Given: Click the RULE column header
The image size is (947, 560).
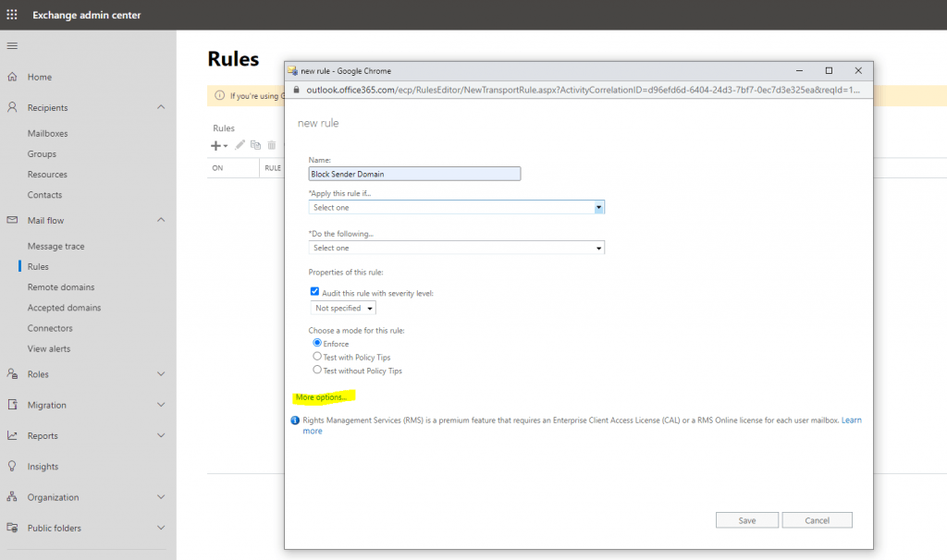Looking at the screenshot, I should 273,168.
